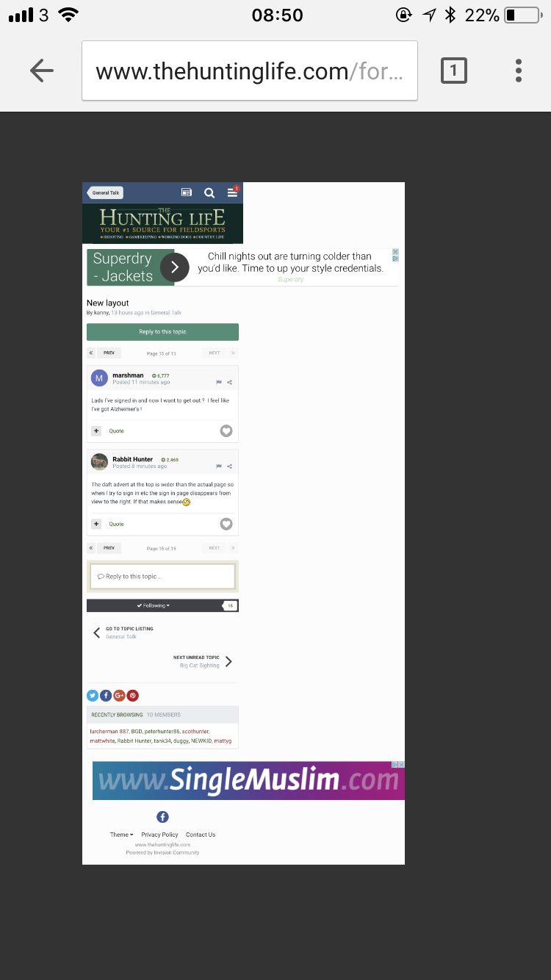This screenshot has width=551, height=980.
Task: Open the Privacy Policy link
Action: coord(159,835)
